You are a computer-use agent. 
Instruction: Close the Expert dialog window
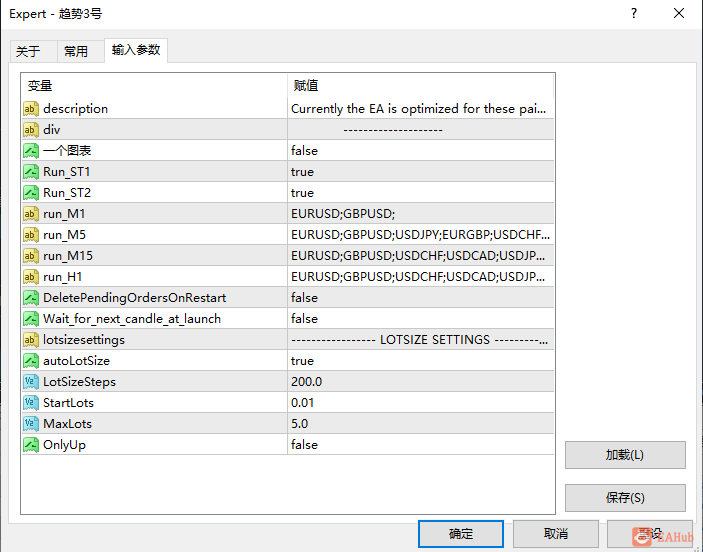[679, 13]
